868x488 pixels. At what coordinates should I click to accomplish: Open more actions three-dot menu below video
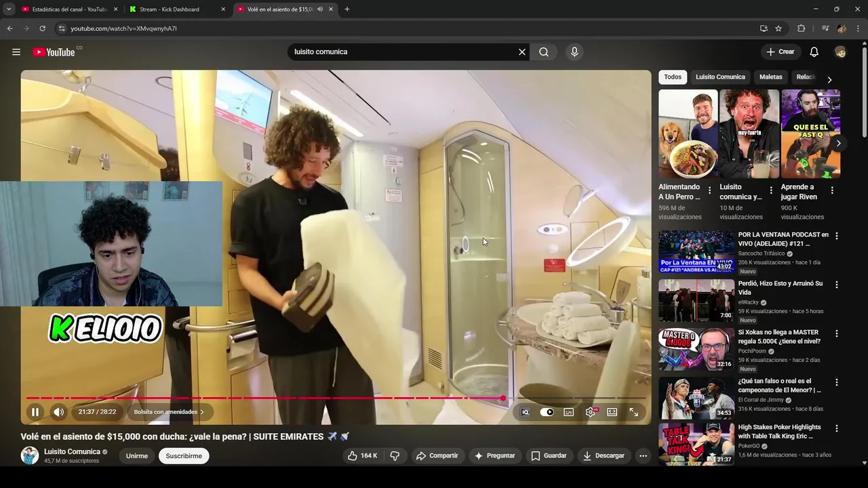tap(643, 455)
